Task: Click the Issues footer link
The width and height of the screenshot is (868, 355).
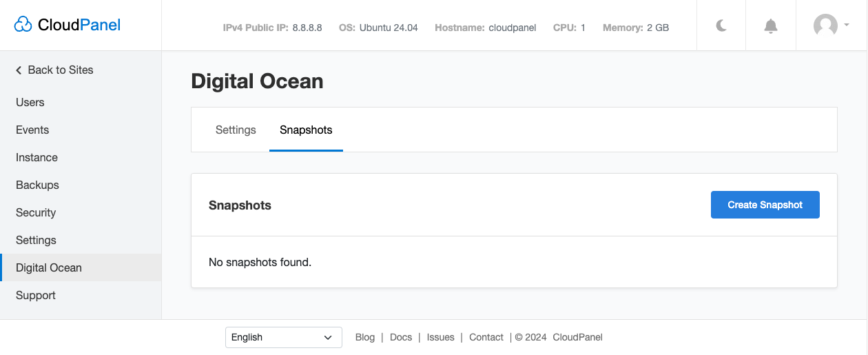Action: (x=441, y=337)
